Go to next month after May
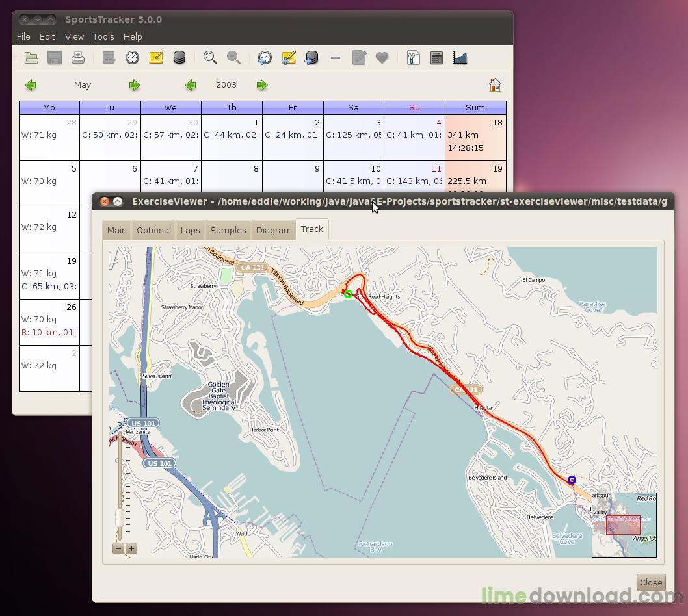 135,85
